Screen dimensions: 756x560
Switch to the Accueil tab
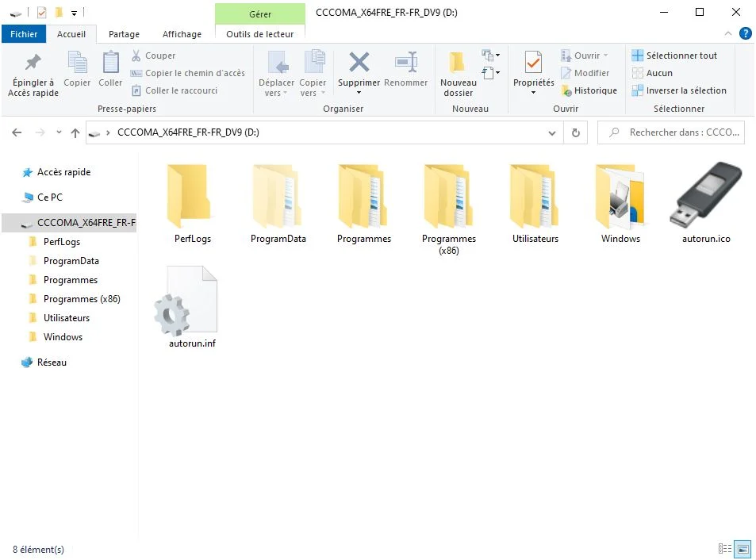click(x=71, y=34)
